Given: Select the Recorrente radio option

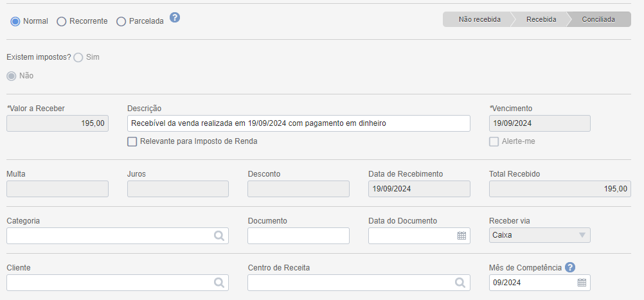Looking at the screenshot, I should coord(61,21).
